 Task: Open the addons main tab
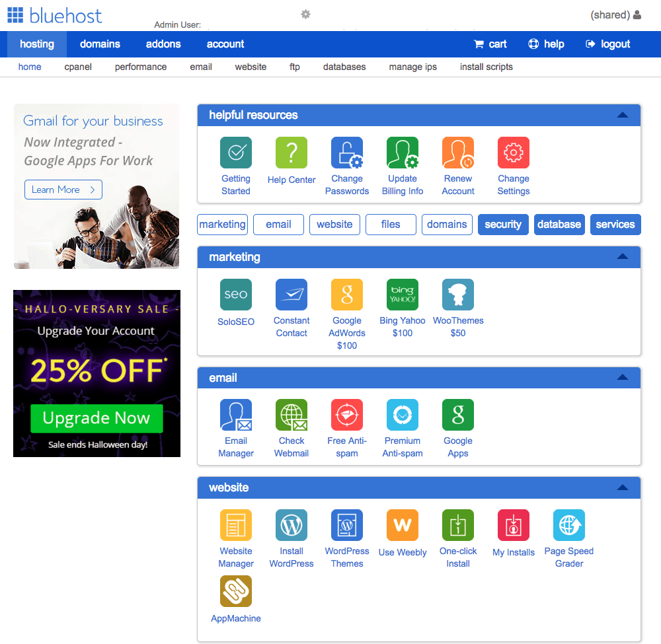coord(163,44)
